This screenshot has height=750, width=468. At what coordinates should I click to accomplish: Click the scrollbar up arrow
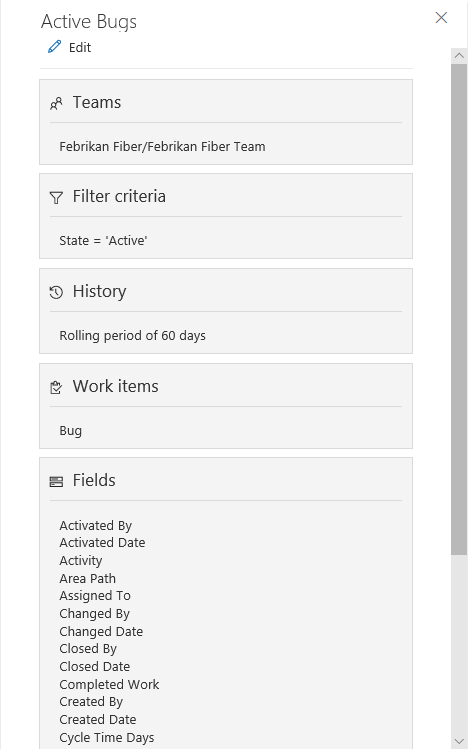pyautogui.click(x=459, y=55)
